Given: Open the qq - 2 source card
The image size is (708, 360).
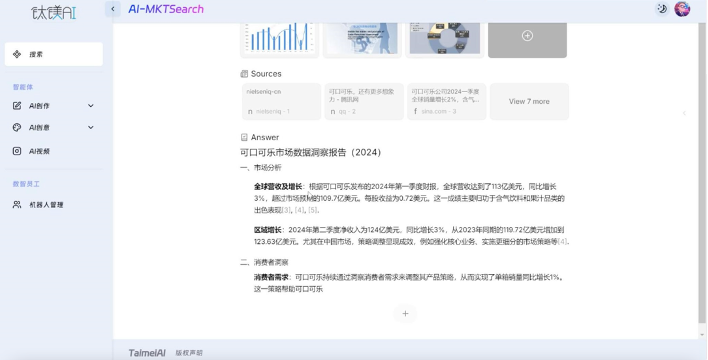Looking at the screenshot, I should click(364, 102).
